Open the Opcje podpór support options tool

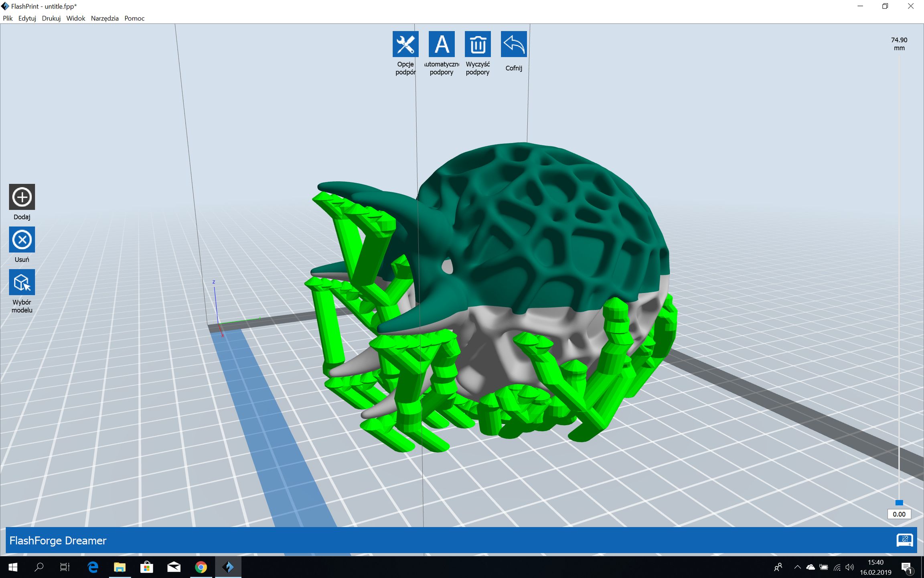pos(406,44)
